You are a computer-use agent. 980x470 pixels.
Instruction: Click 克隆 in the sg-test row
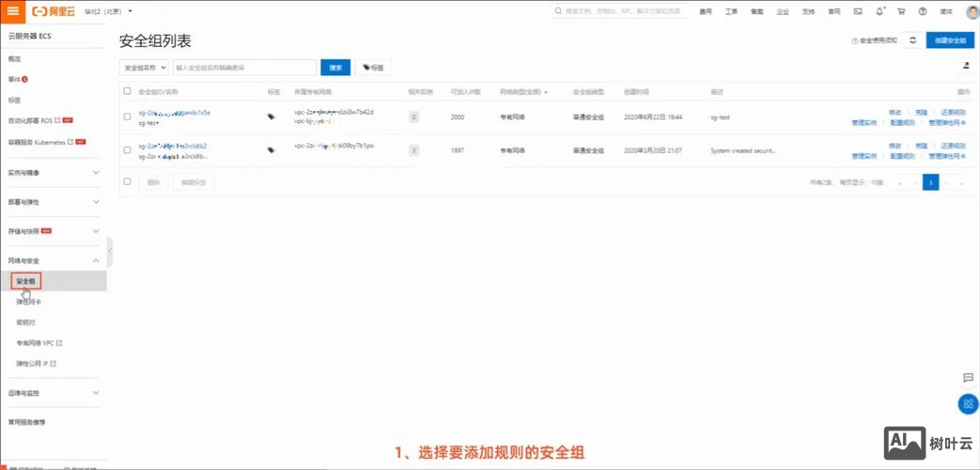(x=921, y=112)
